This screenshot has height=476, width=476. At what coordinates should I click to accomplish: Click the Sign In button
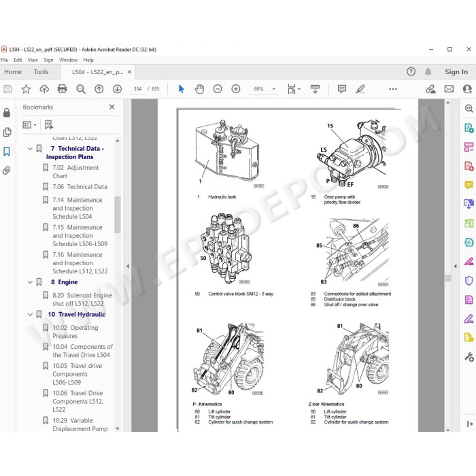(456, 72)
